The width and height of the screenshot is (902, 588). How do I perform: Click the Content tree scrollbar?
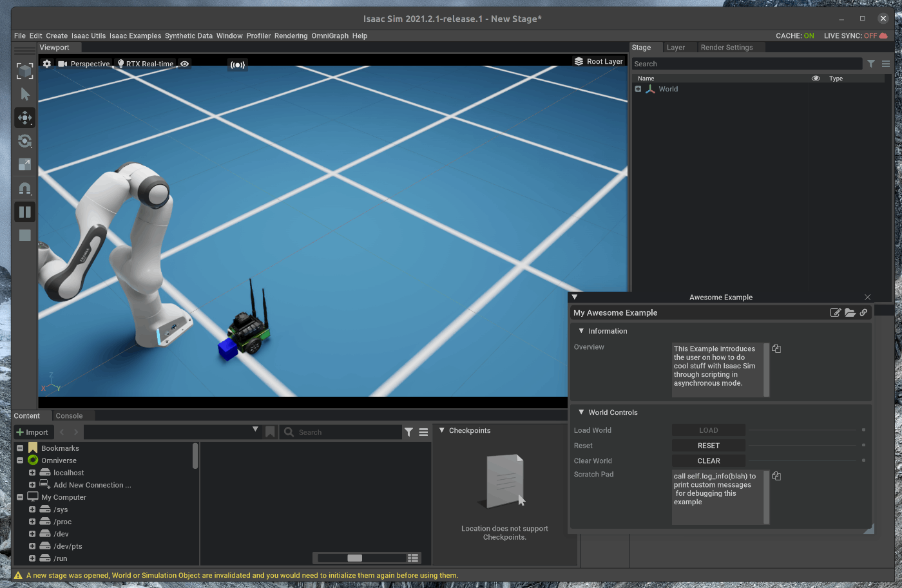(195, 455)
